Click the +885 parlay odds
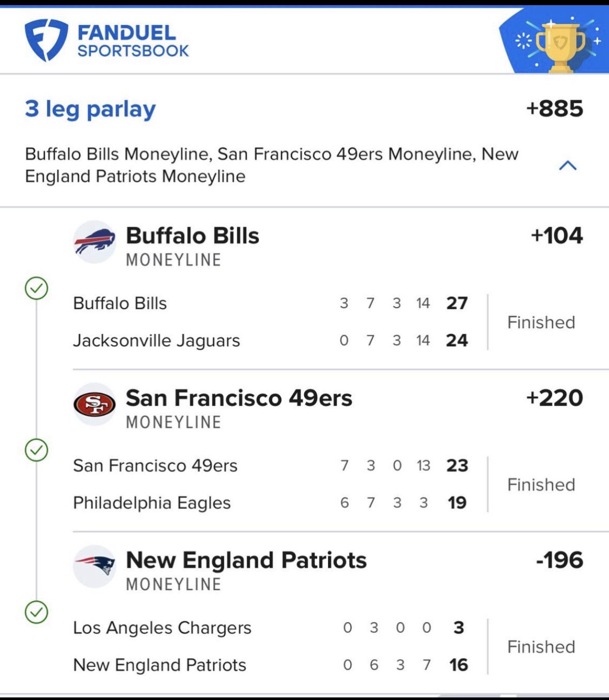The height and width of the screenshot is (700, 609). point(554,109)
